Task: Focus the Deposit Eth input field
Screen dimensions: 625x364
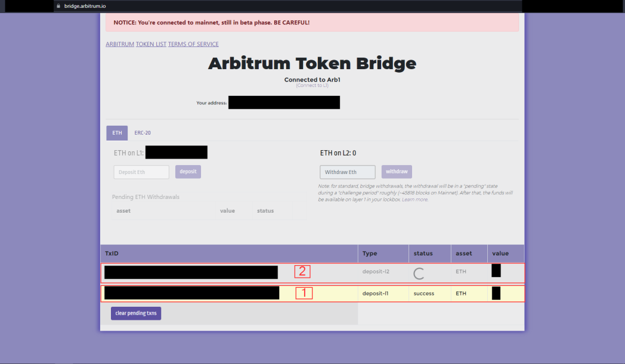Action: coord(141,172)
